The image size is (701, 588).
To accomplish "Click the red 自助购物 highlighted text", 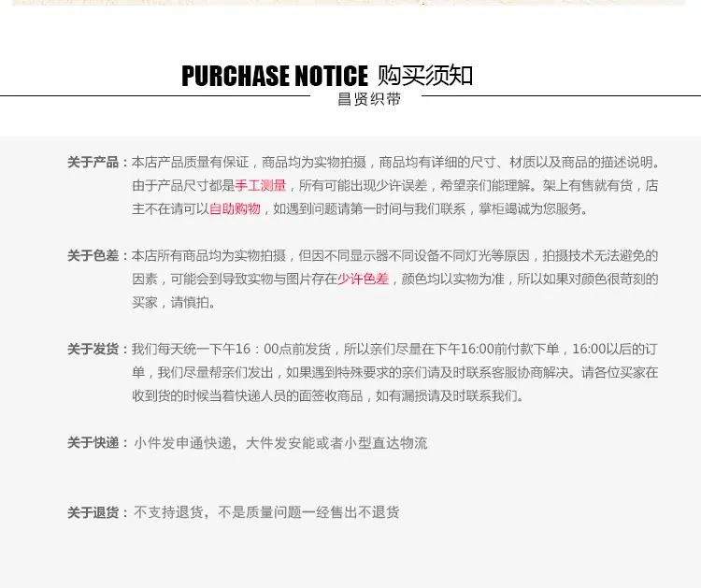I will click(235, 208).
